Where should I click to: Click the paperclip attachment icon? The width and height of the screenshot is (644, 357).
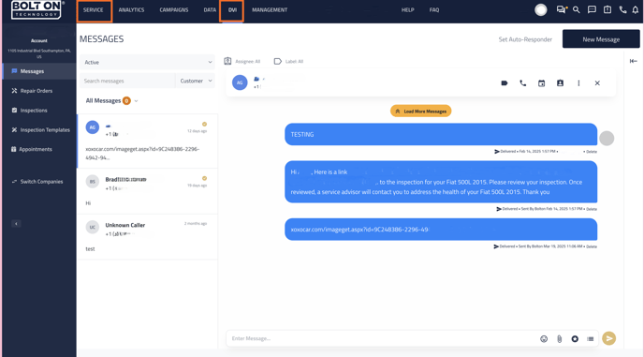559,338
